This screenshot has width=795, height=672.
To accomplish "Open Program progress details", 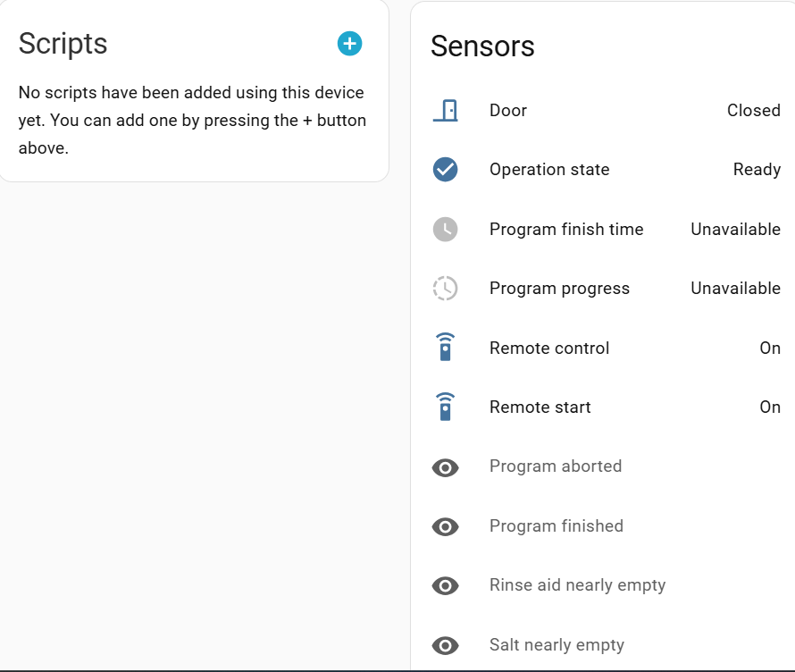I will coord(559,289).
